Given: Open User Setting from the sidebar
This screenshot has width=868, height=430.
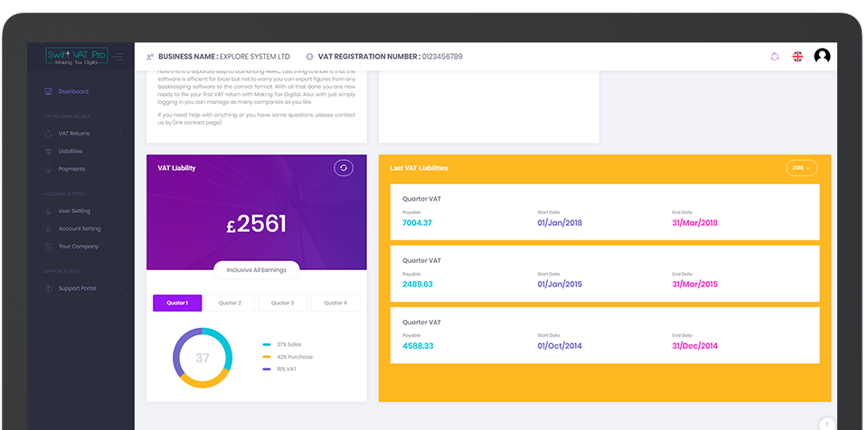Looking at the screenshot, I should pyautogui.click(x=74, y=211).
